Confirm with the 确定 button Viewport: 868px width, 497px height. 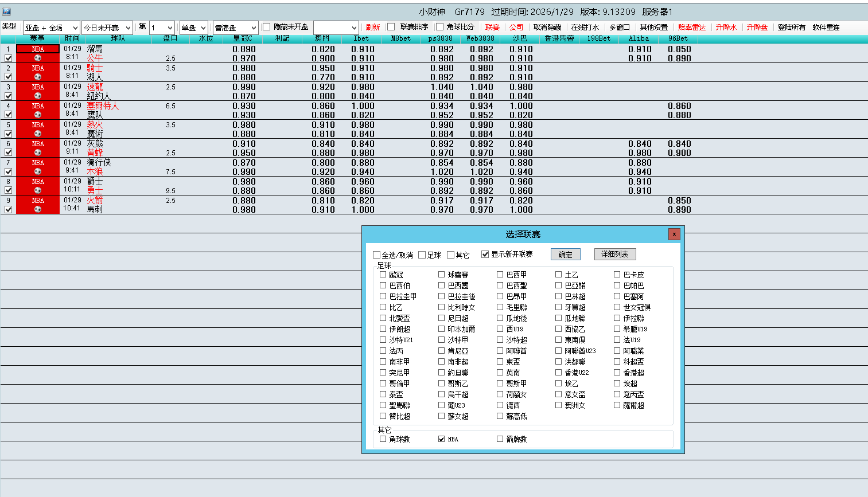pos(566,255)
